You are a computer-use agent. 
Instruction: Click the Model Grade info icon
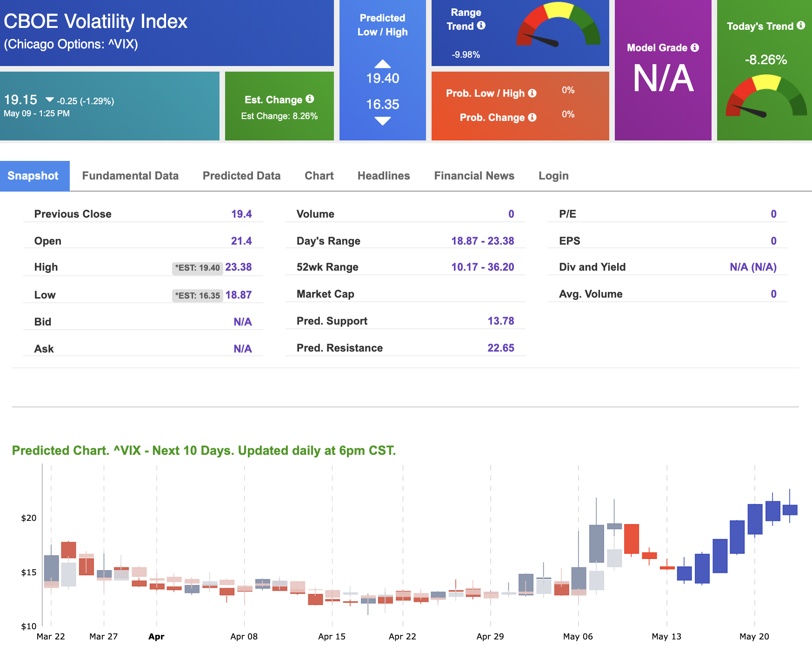(695, 47)
